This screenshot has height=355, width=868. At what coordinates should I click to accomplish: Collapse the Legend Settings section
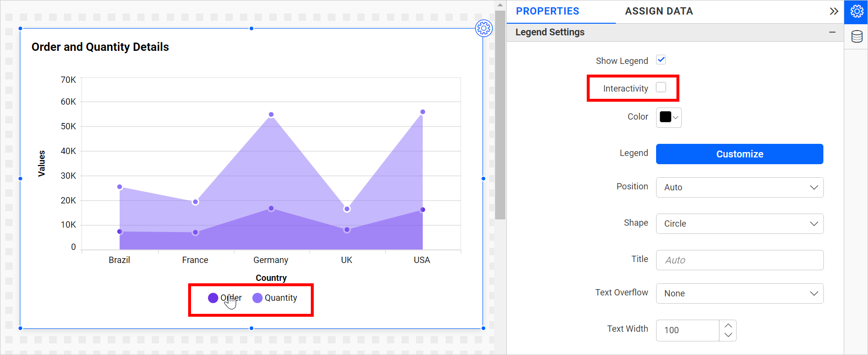pyautogui.click(x=832, y=32)
